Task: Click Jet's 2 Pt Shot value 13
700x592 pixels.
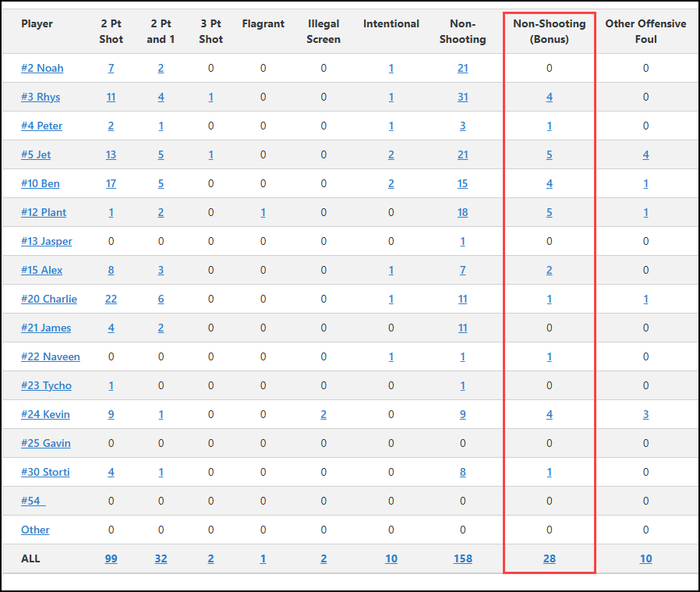Action: [x=111, y=154]
